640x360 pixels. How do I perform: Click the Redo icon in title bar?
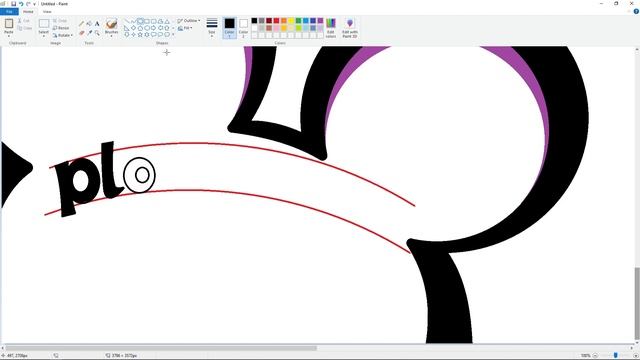pyautogui.click(x=28, y=4)
